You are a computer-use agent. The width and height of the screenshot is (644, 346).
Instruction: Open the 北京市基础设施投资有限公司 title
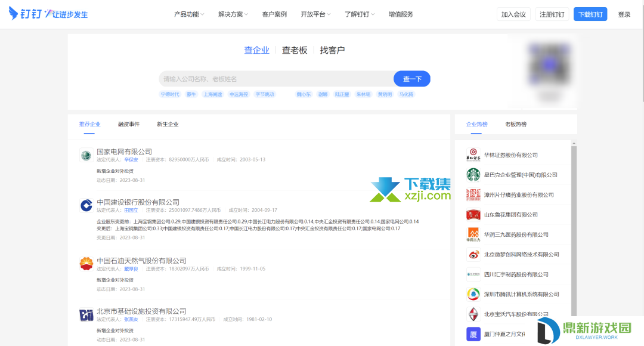141,311
